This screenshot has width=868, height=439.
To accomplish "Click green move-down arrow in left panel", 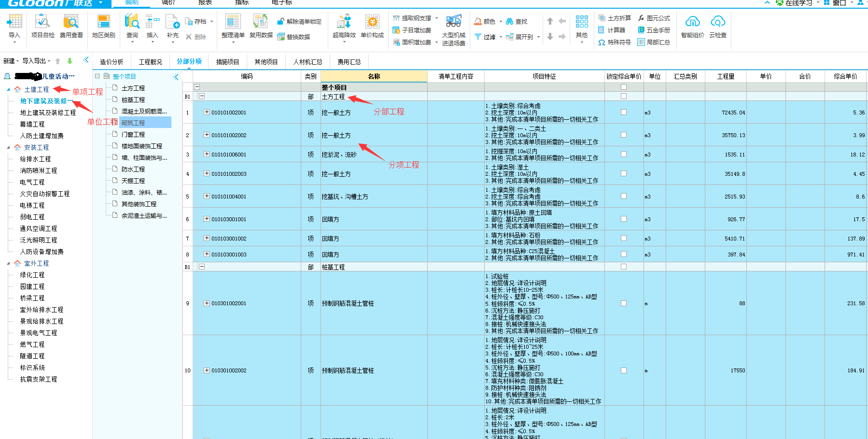I will point(70,61).
